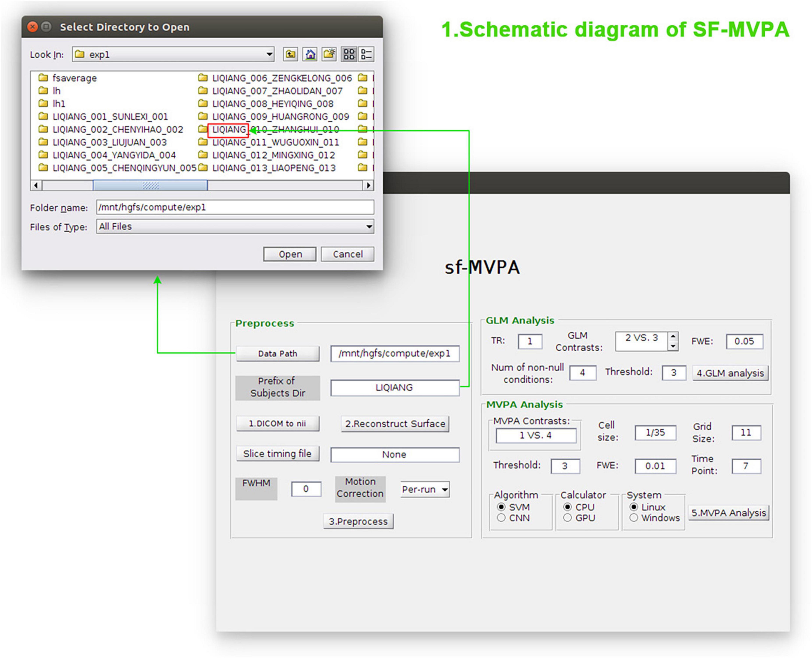Screen dimensions: 812x658
Task: Click the Time Point 7 field
Action: tap(746, 466)
